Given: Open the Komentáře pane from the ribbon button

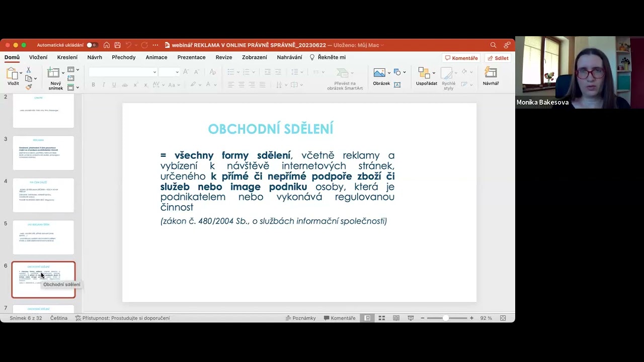Looking at the screenshot, I should click(x=461, y=58).
